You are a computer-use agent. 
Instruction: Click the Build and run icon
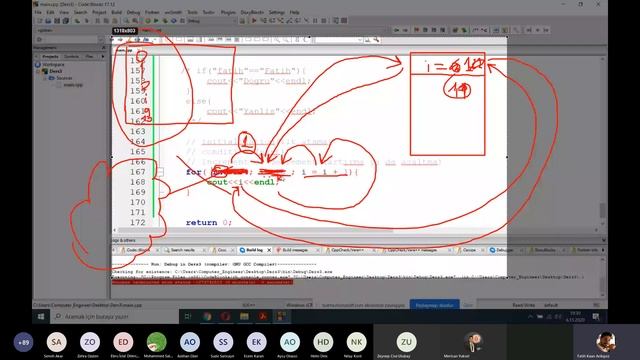pos(165,21)
